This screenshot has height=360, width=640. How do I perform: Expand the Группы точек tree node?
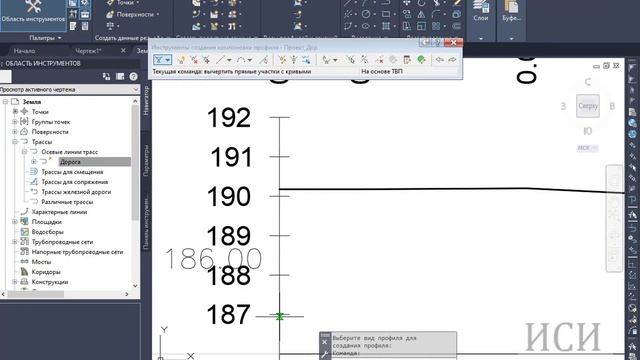pyautogui.click(x=15, y=122)
